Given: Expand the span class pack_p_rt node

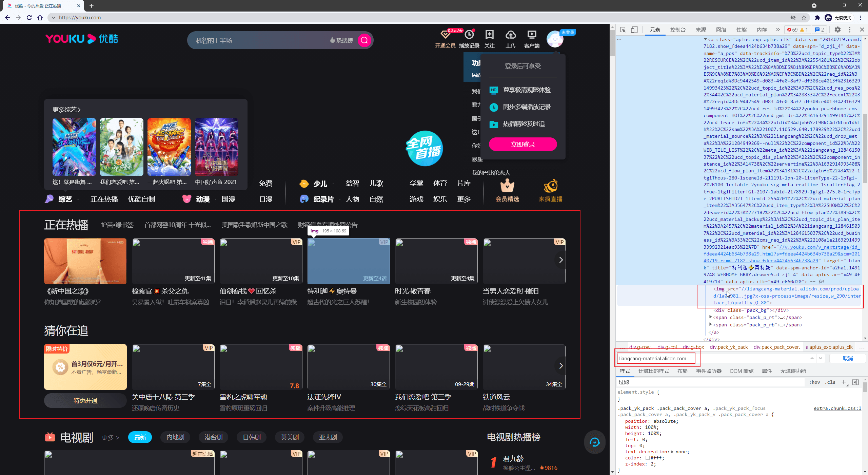Looking at the screenshot, I should tap(711, 317).
